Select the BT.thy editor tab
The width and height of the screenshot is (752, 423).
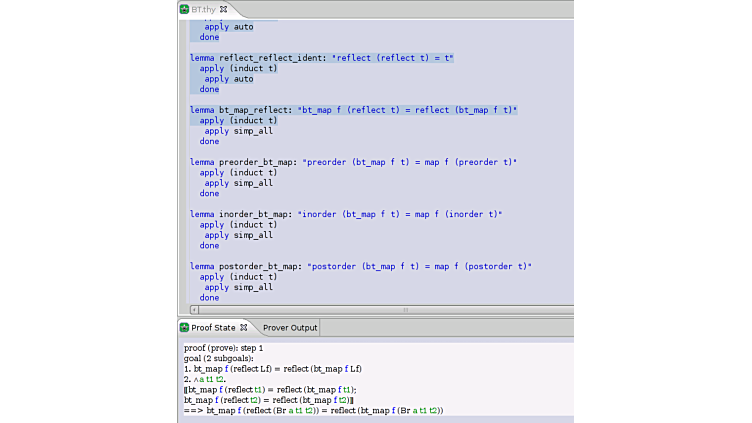click(204, 9)
